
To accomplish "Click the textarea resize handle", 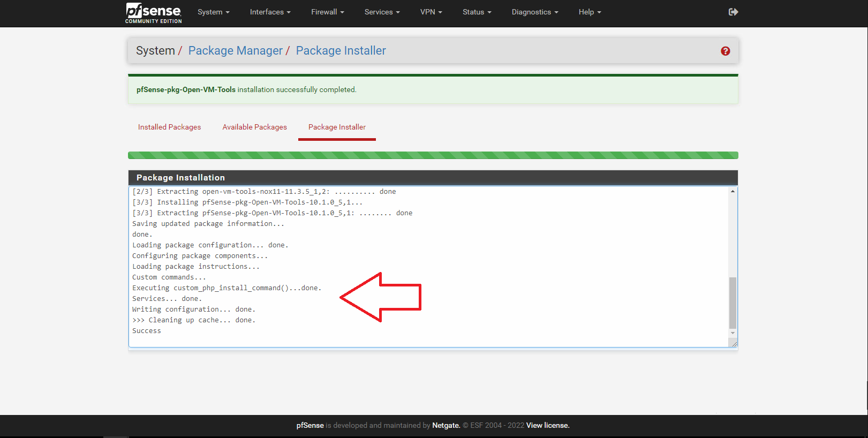I will [734, 344].
